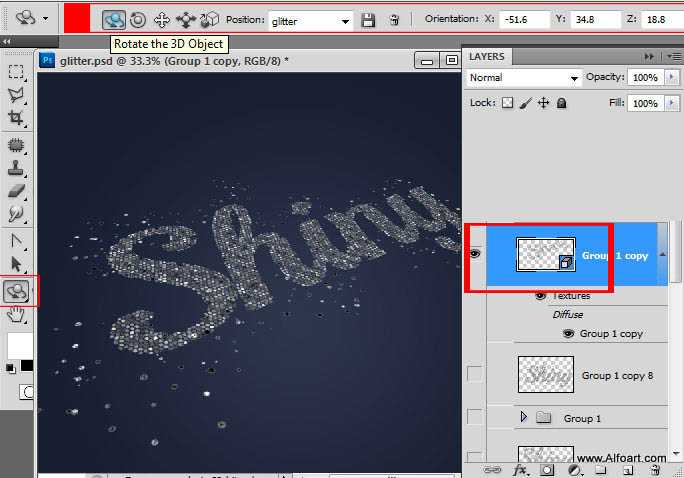
Task: Toggle visibility of Textures sublayer
Action: click(541, 296)
